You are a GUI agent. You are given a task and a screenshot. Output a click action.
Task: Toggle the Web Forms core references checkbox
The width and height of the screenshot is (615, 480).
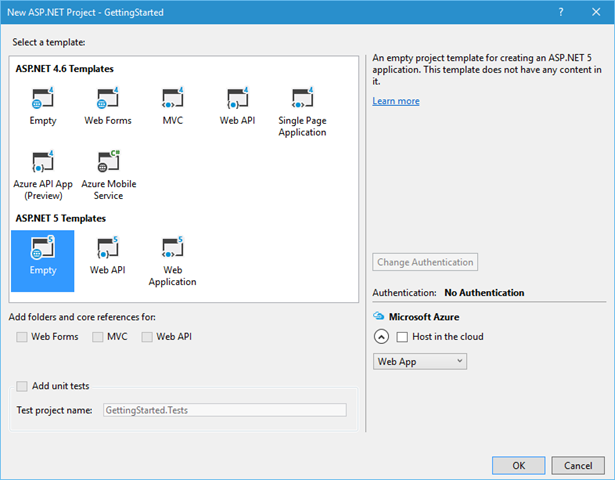pyautogui.click(x=23, y=337)
